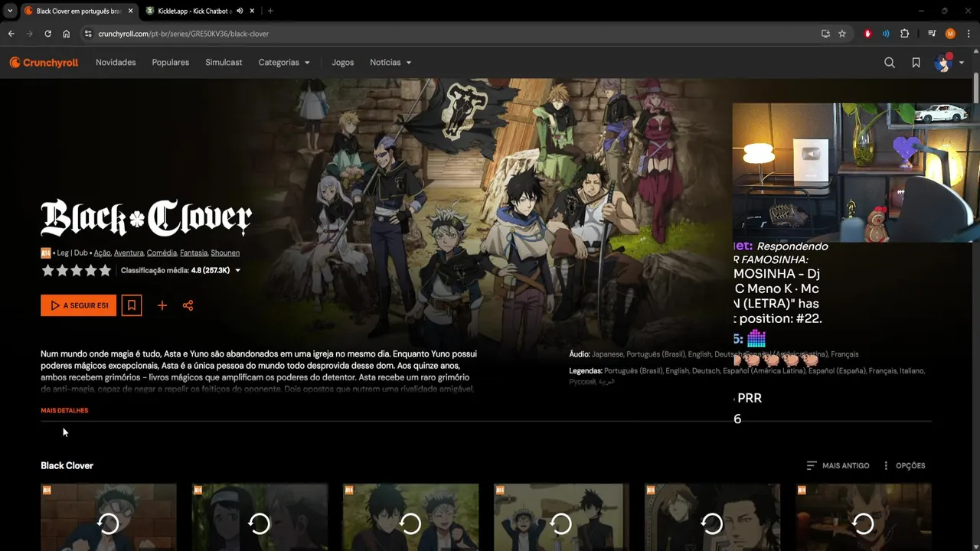Open the Simulcast menu item
The height and width of the screenshot is (551, 980).
point(224,63)
